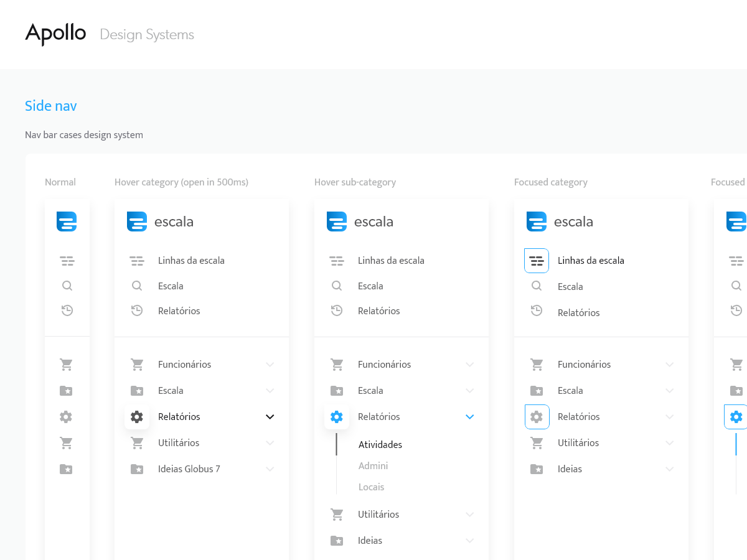747x560 pixels.
Task: Open the Relatórios history clock icon
Action: pos(137,310)
